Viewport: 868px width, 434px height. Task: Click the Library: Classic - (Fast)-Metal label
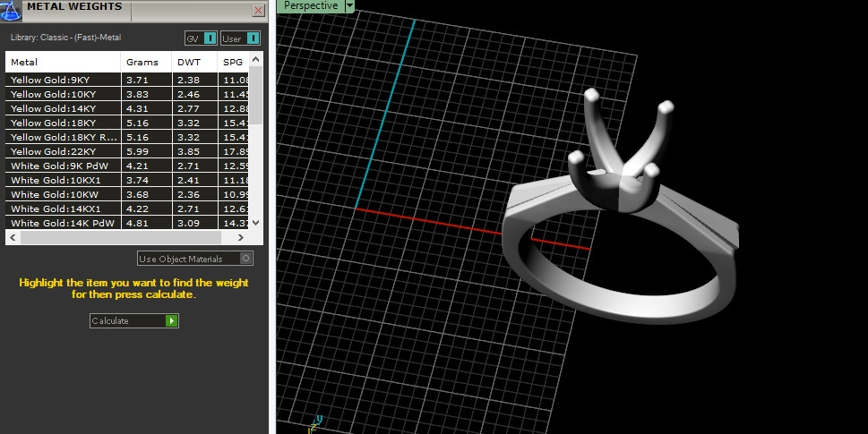(66, 38)
